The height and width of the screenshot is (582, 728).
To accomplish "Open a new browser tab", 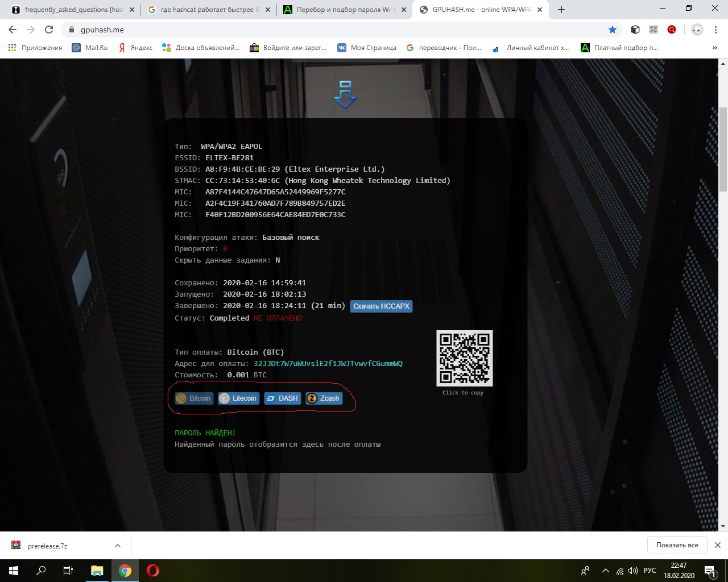I will [x=561, y=10].
